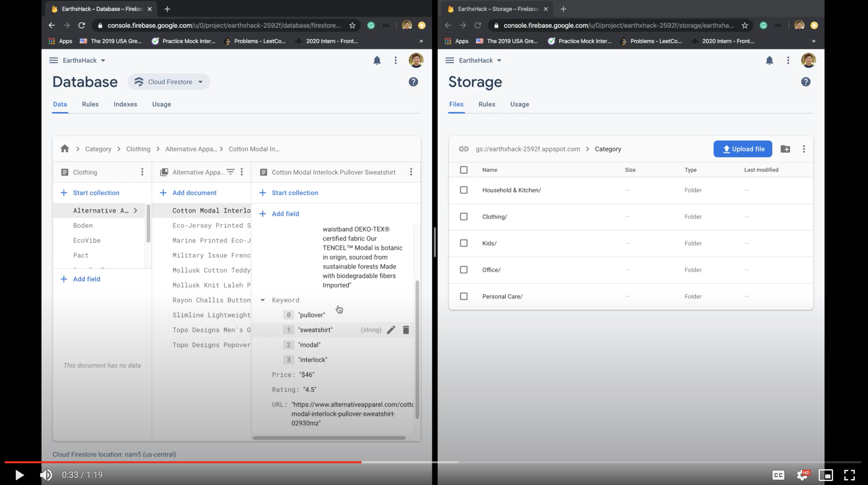Toggle the select-all checkbox in Name header
The image size is (868, 485).
point(464,170)
